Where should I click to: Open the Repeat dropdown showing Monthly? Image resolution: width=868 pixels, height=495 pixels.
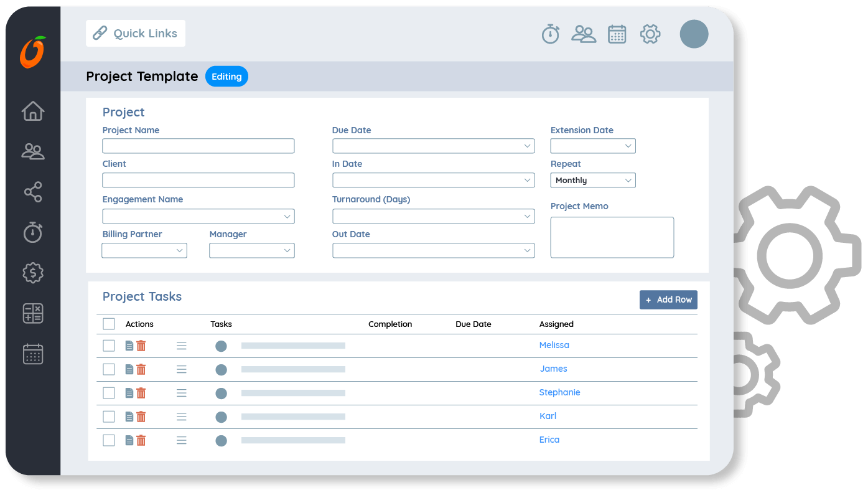tap(592, 180)
